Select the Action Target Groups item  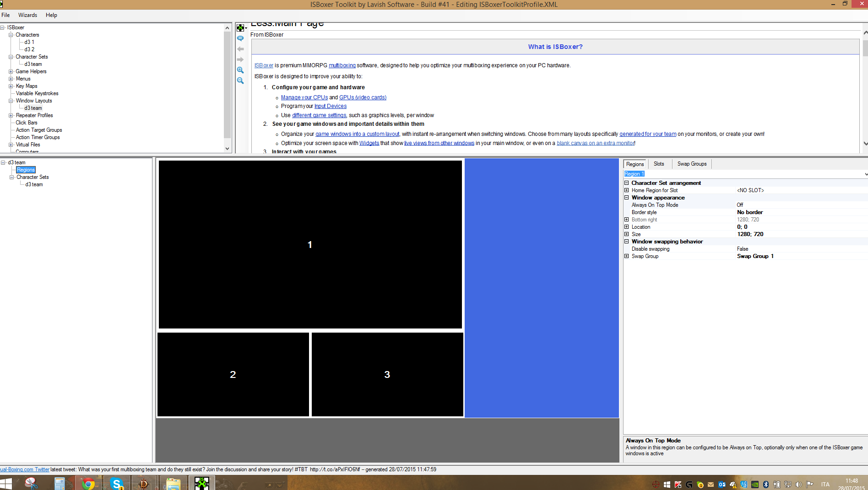(39, 130)
